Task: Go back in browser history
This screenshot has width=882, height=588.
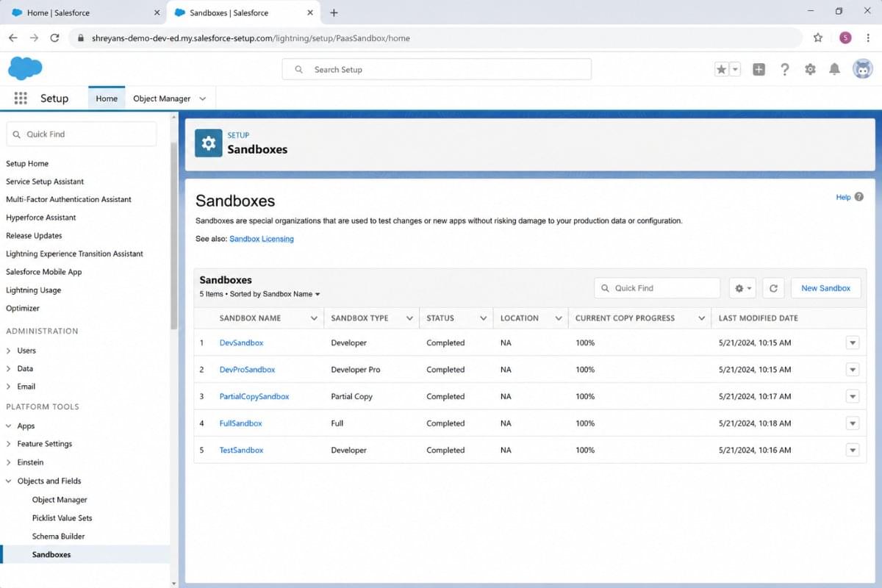Action: pyautogui.click(x=13, y=37)
